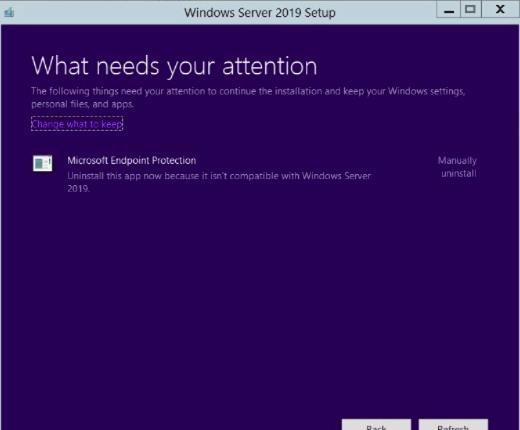
Task: Go to previous step with Back button
Action: [376, 425]
